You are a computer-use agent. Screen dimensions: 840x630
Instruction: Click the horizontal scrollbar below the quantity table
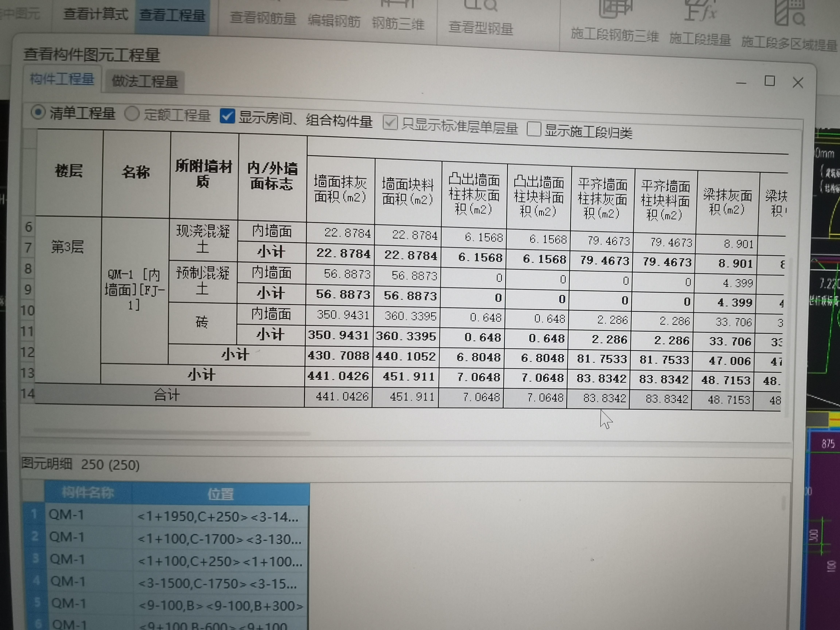[172, 432]
